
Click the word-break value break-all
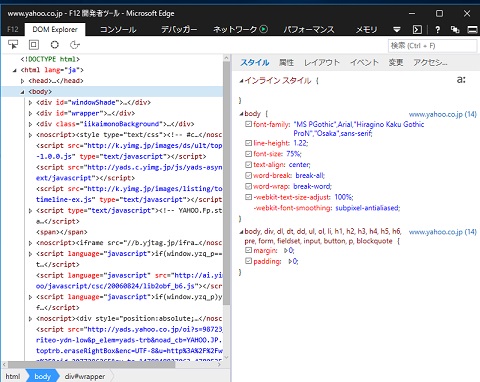tap(310, 175)
